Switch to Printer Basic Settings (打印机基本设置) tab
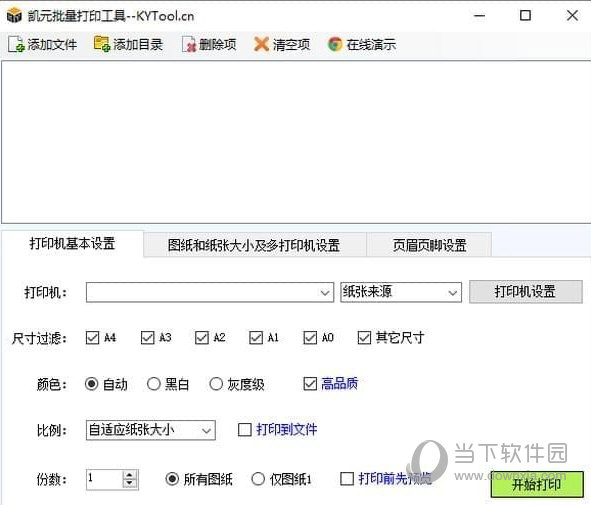The width and height of the screenshot is (591, 505). pos(72,243)
